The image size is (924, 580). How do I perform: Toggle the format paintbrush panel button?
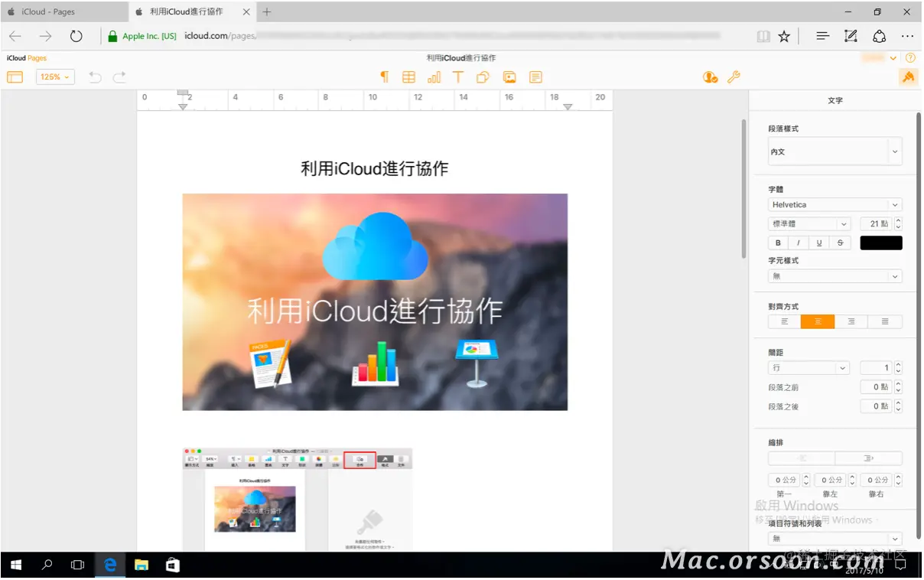(x=909, y=77)
